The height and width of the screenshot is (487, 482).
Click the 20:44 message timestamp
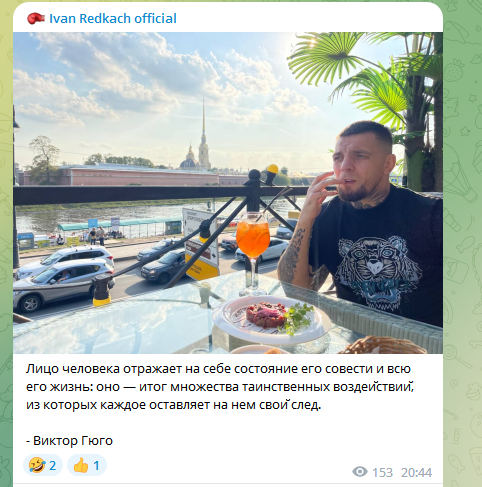pos(416,472)
